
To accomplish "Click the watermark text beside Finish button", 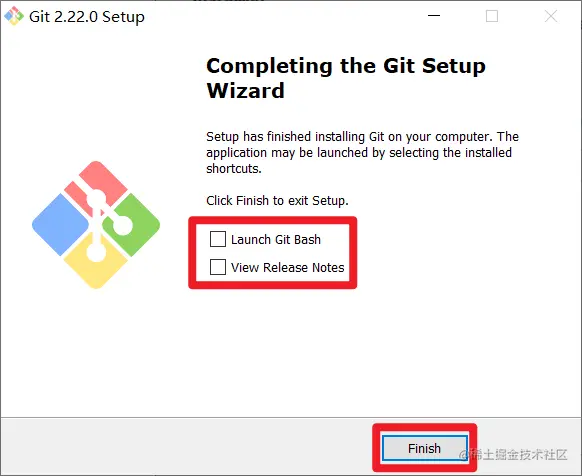I will 513,454.
